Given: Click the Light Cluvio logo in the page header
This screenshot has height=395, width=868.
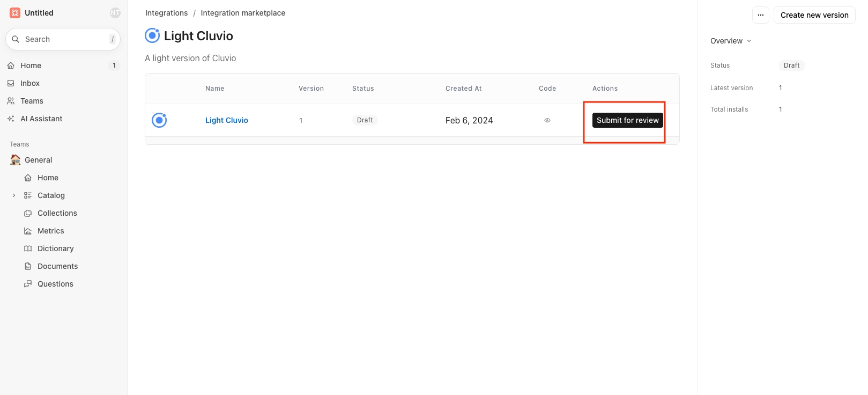Looking at the screenshot, I should pos(152,35).
